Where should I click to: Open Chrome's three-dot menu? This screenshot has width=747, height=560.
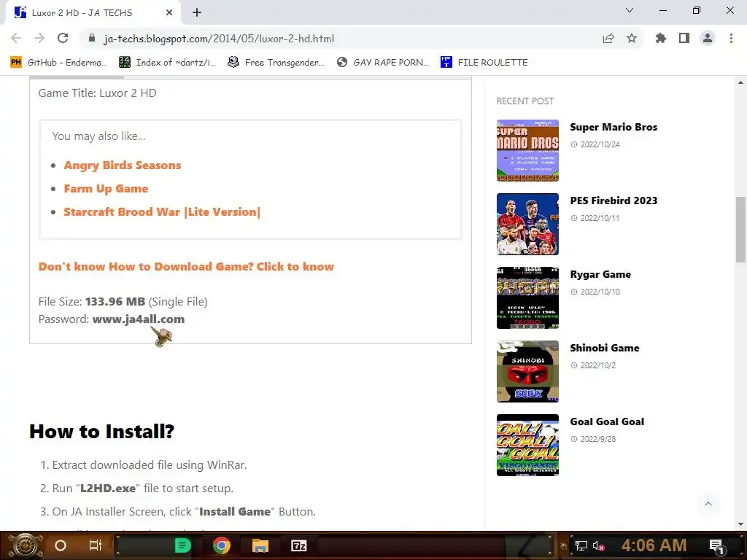pyautogui.click(x=731, y=38)
